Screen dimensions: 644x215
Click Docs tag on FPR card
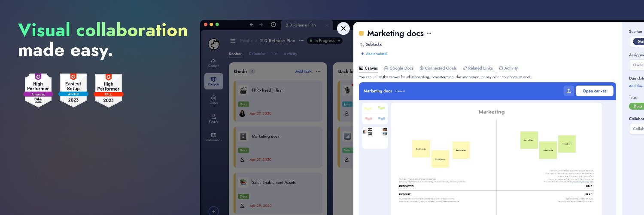tap(243, 104)
